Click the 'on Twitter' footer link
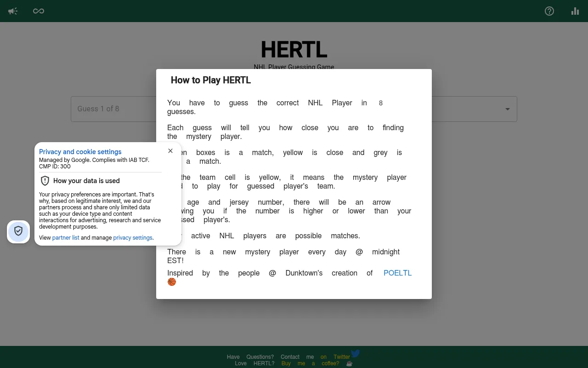The image size is (588, 368). click(x=335, y=357)
